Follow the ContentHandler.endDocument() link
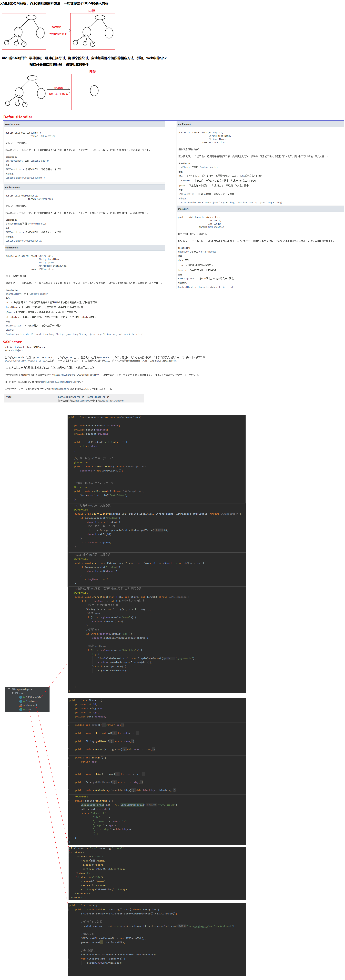The width and height of the screenshot is (345, 980). (x=24, y=241)
